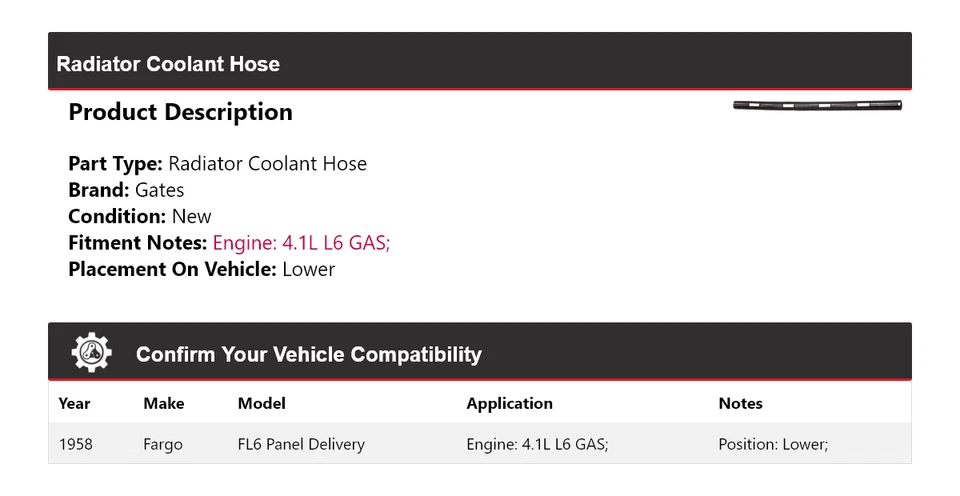Click the FL6 Panel Delivery model cell

click(x=301, y=444)
